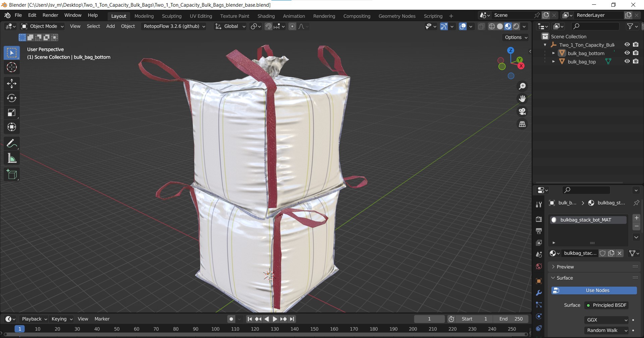This screenshot has height=338, width=644.
Task: Hide bulk_bag_top in viewport
Action: 627,61
